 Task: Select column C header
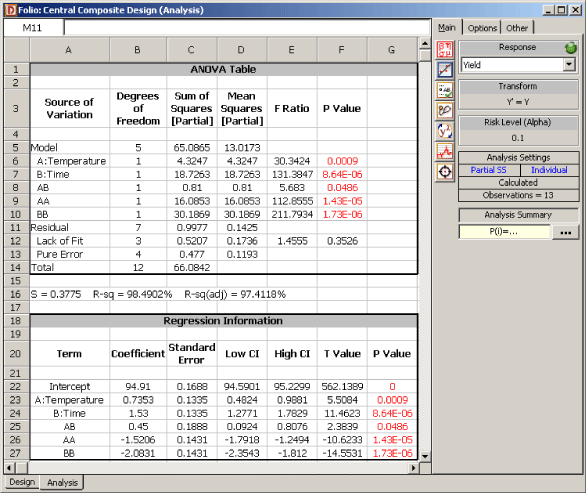(191, 50)
